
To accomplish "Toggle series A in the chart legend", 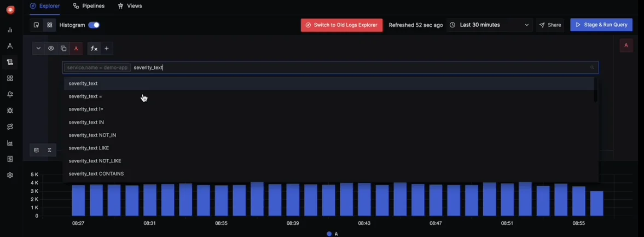I will click(x=332, y=234).
